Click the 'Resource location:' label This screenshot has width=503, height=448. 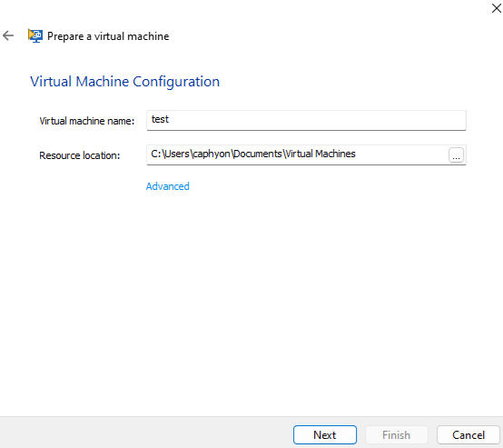click(x=80, y=155)
